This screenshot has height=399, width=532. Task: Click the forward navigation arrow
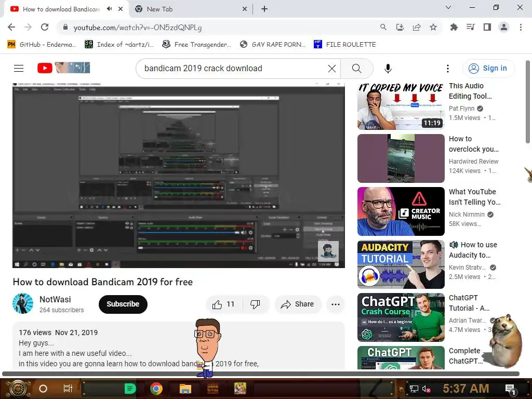[28, 27]
